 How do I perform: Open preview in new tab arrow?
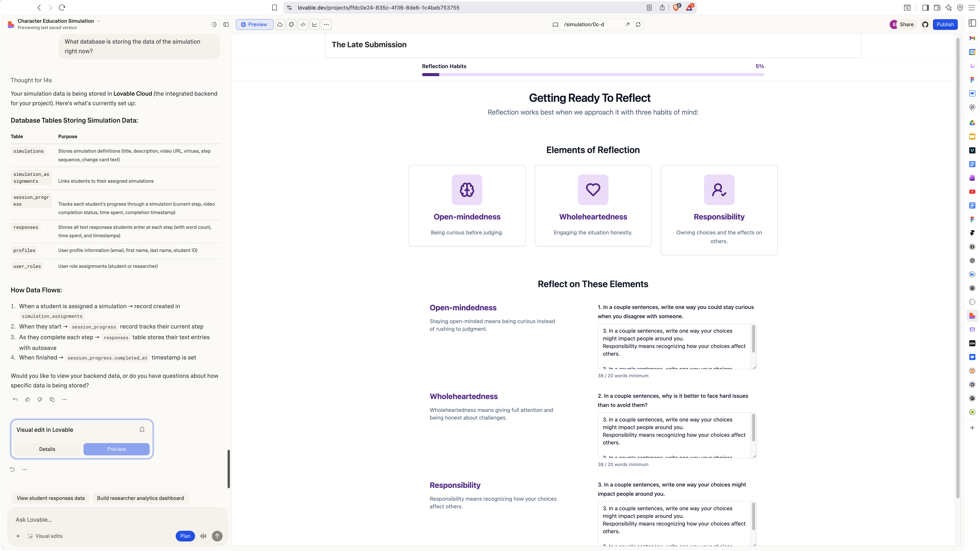coord(627,24)
